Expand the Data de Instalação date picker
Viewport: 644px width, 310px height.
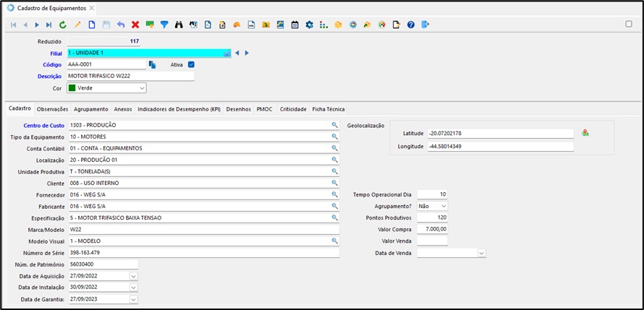(133, 288)
